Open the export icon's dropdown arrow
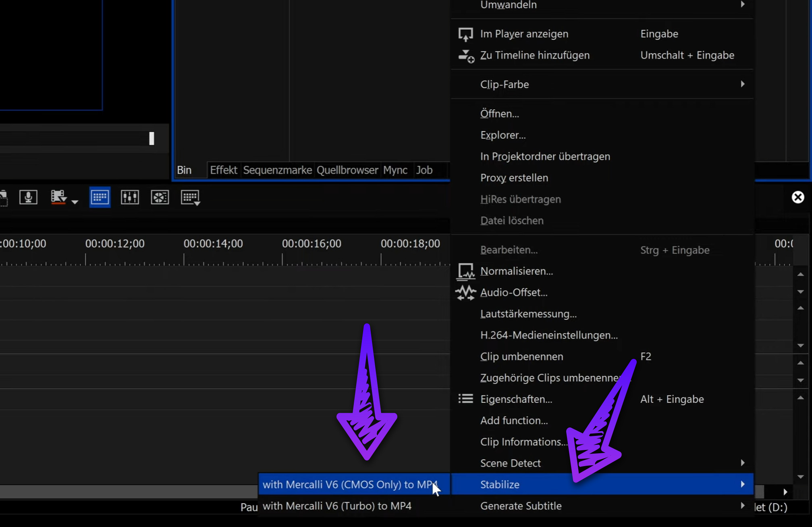 coord(75,202)
